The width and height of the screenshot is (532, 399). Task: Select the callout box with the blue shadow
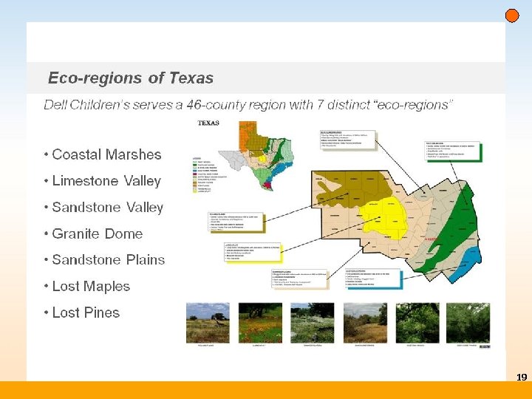(x=374, y=279)
